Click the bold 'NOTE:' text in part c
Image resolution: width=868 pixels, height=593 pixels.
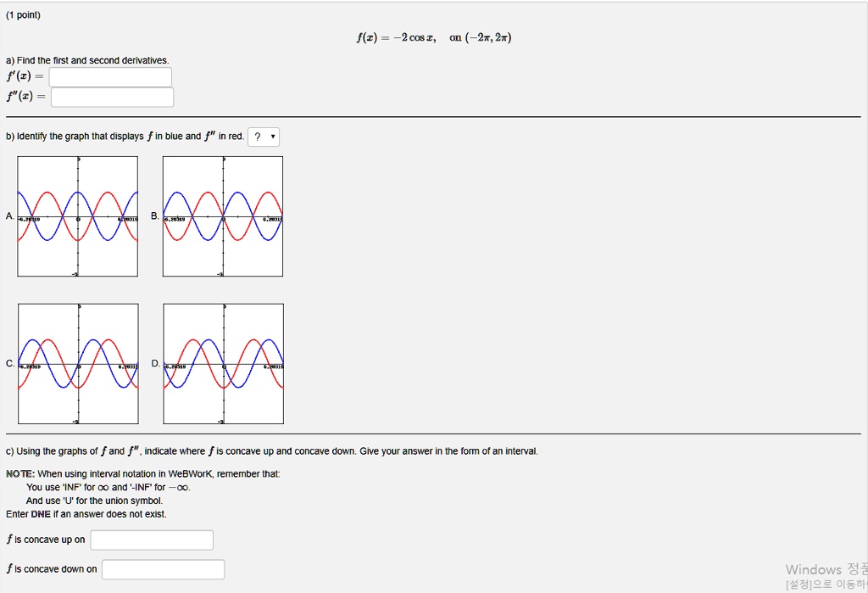click(x=19, y=473)
